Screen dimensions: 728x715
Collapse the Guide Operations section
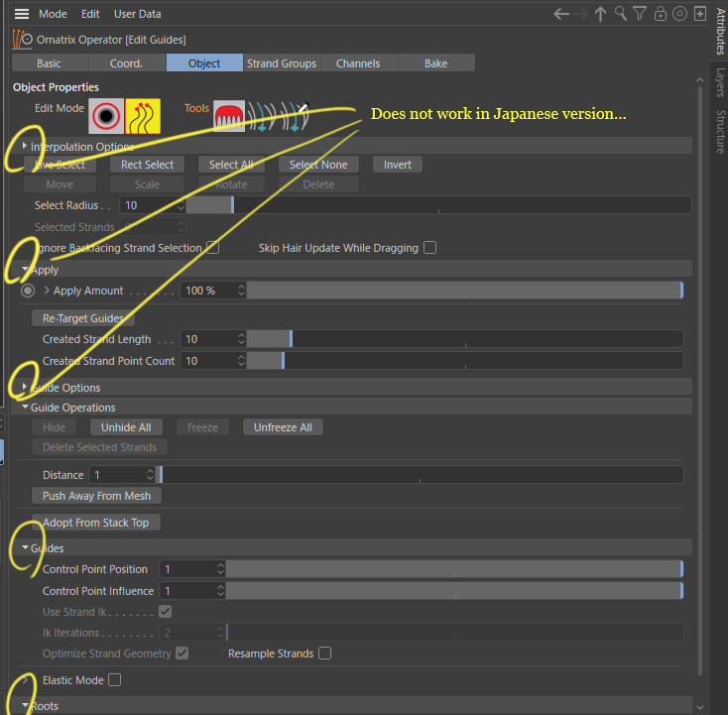[25, 408]
